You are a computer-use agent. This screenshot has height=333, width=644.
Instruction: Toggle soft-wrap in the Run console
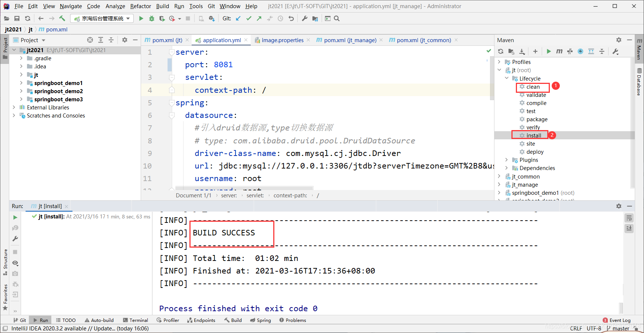click(629, 218)
